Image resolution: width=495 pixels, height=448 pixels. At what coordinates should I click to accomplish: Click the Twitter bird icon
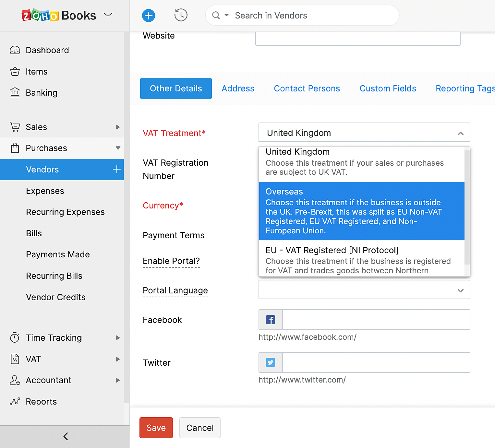point(271,362)
